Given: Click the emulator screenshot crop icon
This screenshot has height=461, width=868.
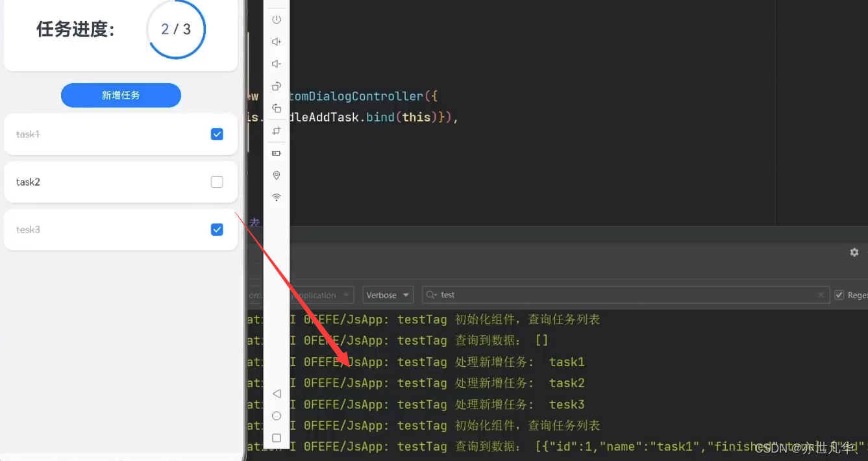Looking at the screenshot, I should [x=277, y=131].
